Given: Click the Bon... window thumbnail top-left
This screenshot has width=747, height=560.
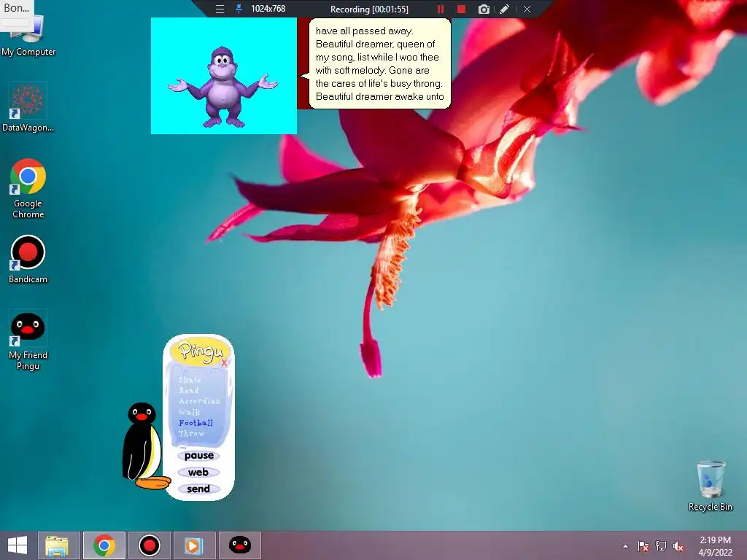Looking at the screenshot, I should click(17, 15).
